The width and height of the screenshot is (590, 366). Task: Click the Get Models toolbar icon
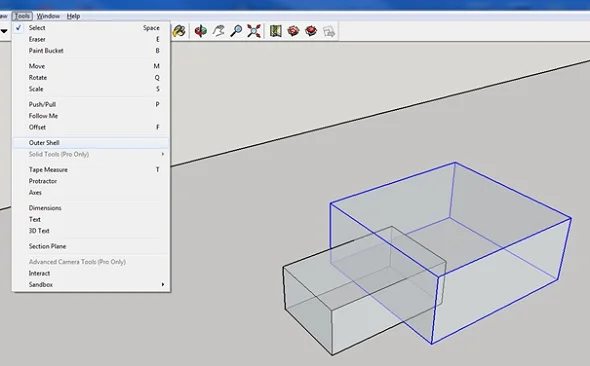[x=293, y=31]
